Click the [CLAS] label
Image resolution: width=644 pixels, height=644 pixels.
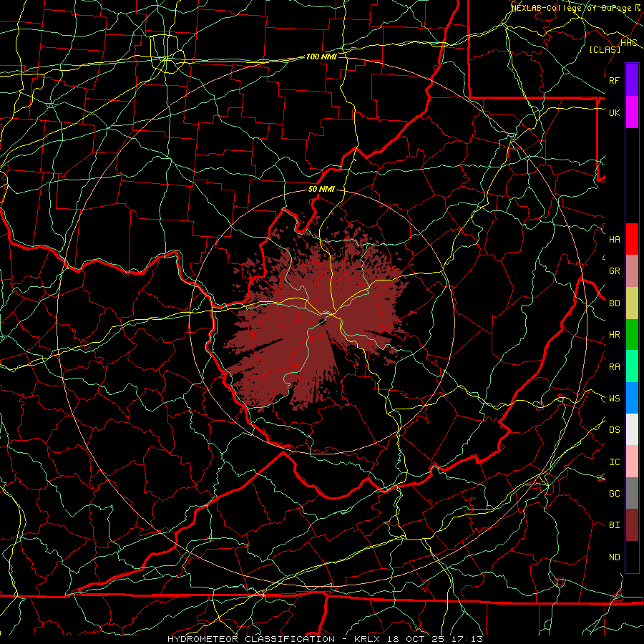605,49
